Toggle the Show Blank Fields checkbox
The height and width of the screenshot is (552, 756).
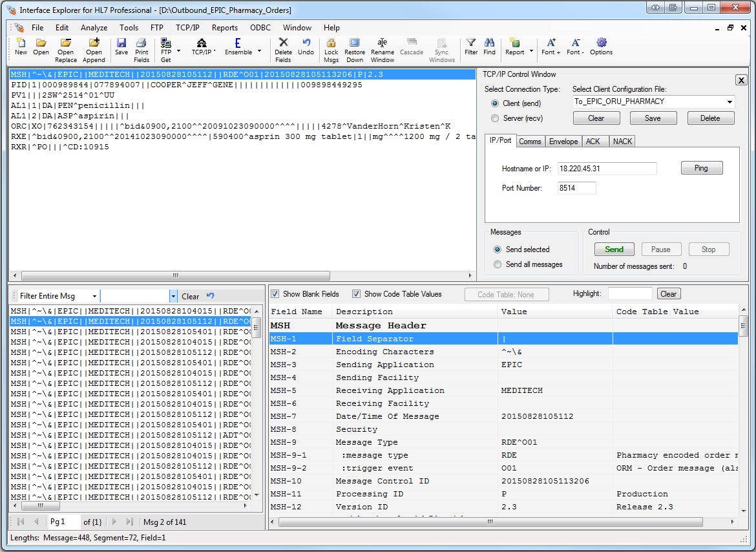(275, 294)
